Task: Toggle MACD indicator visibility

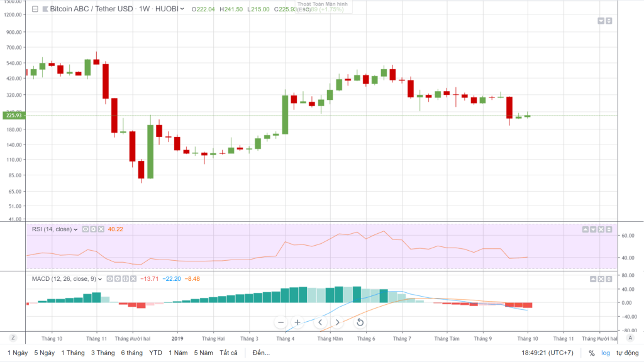Action: (x=109, y=278)
